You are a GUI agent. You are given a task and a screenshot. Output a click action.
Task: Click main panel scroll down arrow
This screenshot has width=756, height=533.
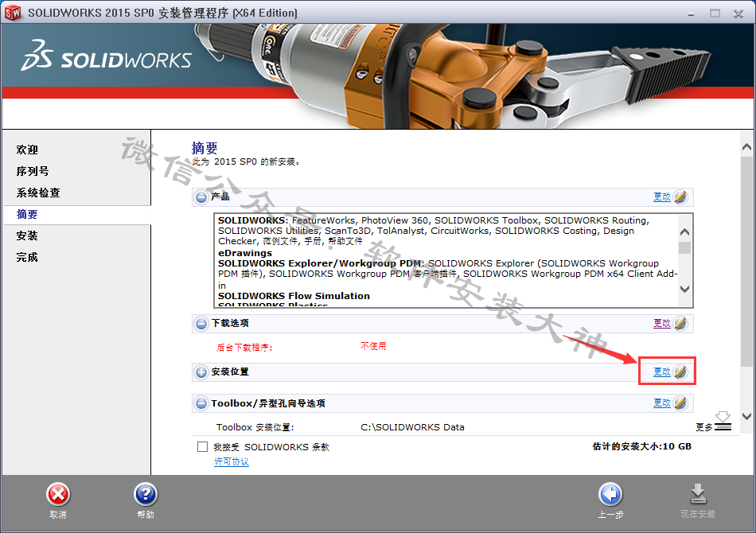pyautogui.click(x=746, y=416)
